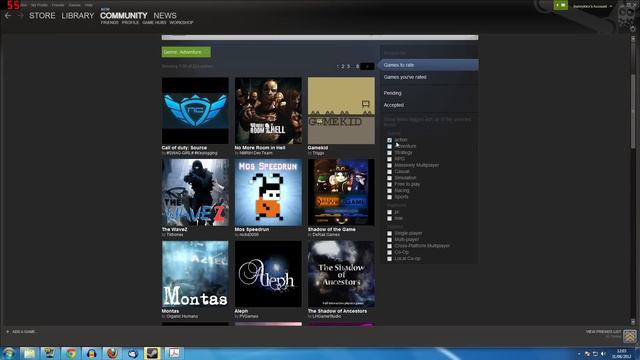Open the Shadow of the Game thumbnail
640x360 pixels.
[x=341, y=192]
